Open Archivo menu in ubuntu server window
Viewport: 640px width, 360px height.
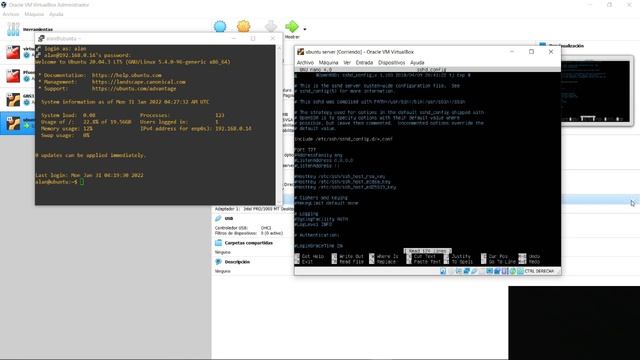(305, 62)
